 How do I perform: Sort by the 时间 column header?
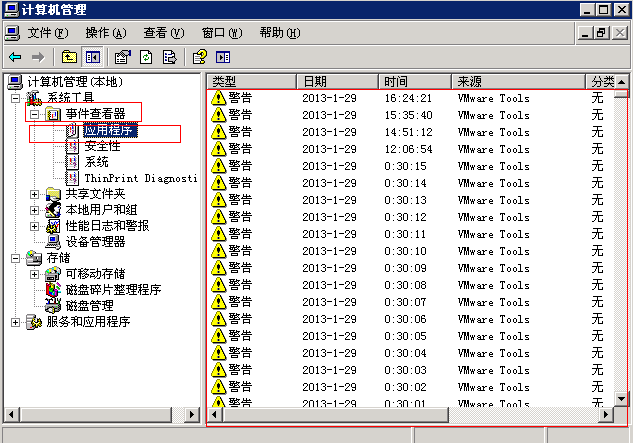point(415,82)
